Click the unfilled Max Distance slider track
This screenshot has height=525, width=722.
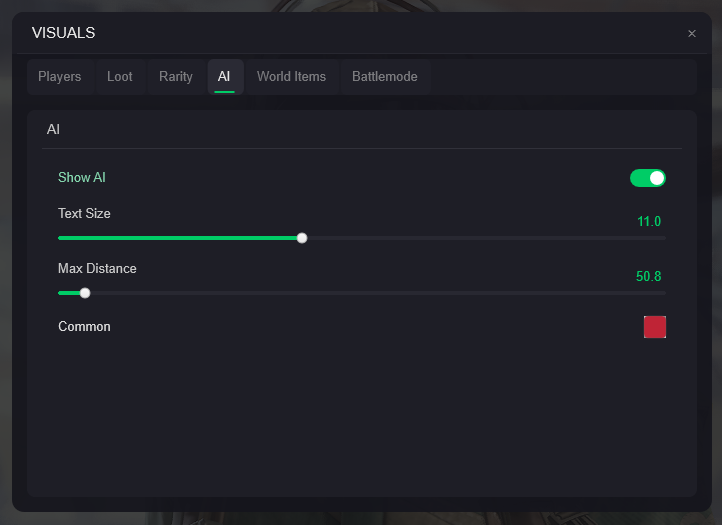click(375, 293)
